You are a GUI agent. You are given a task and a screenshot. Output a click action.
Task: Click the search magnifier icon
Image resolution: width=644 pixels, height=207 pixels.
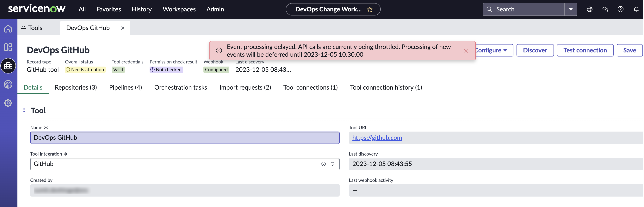489,9
